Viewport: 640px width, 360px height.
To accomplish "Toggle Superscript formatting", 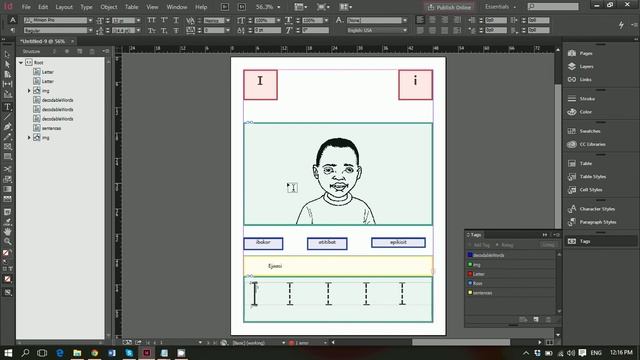I will point(164,20).
